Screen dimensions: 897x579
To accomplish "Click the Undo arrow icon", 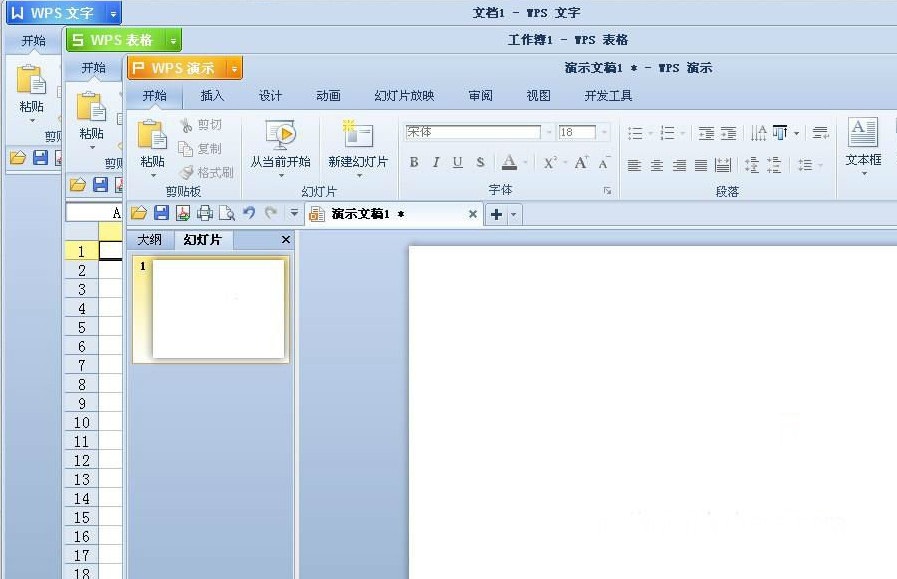I will (249, 213).
